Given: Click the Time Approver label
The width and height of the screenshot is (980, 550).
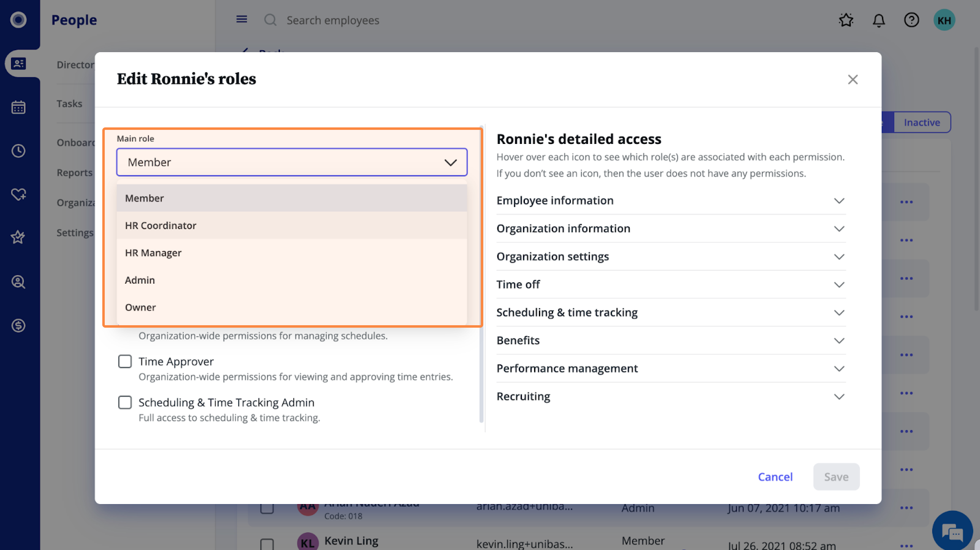Looking at the screenshot, I should pyautogui.click(x=176, y=361).
